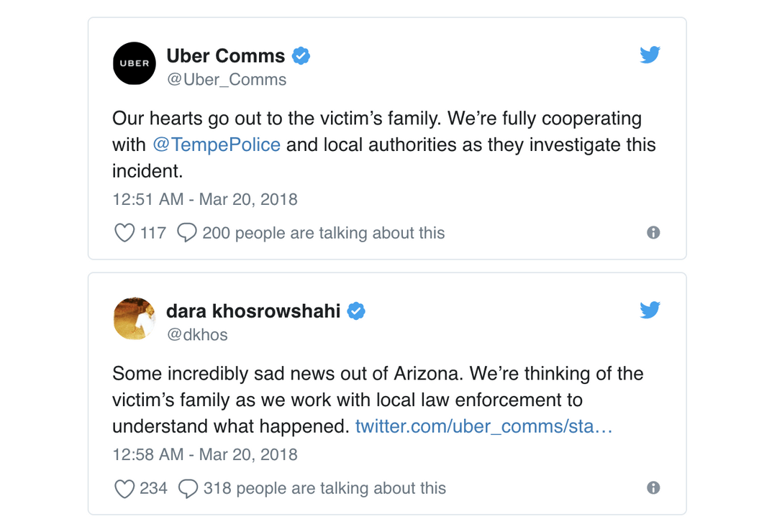Click the Uber Comms verified badge
The image size is (777, 532).
tap(301, 56)
